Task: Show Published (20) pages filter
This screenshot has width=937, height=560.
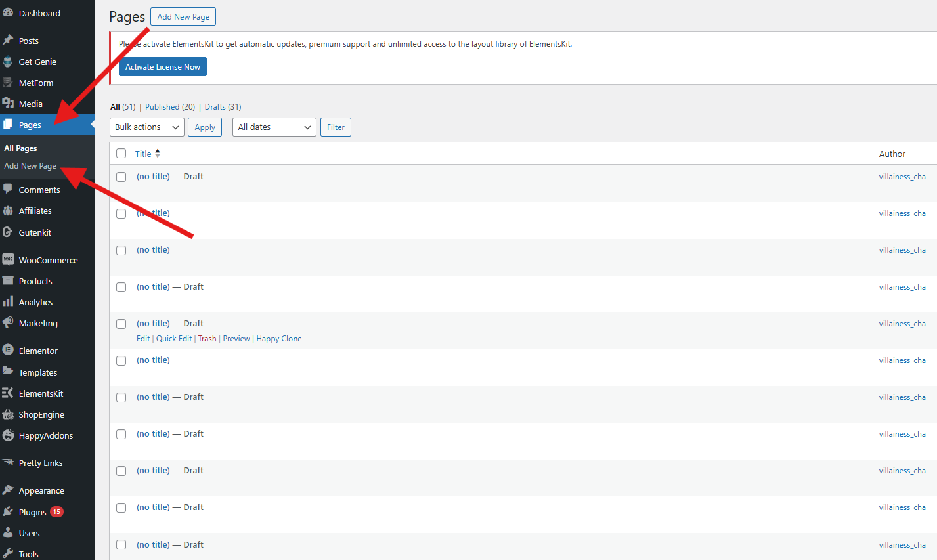Action: click(170, 107)
